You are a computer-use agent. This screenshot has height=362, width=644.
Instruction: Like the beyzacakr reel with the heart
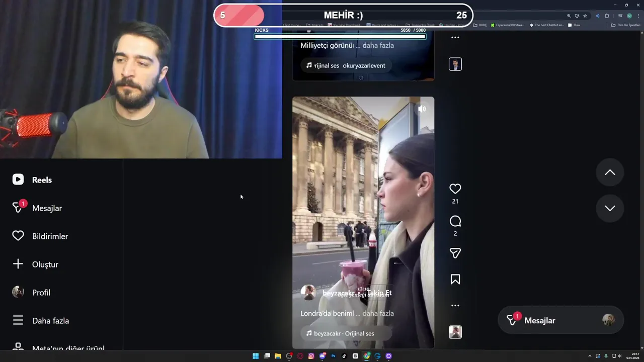(455, 189)
